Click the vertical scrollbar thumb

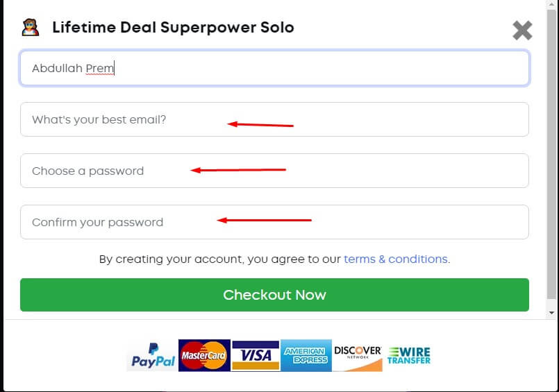(551, 154)
